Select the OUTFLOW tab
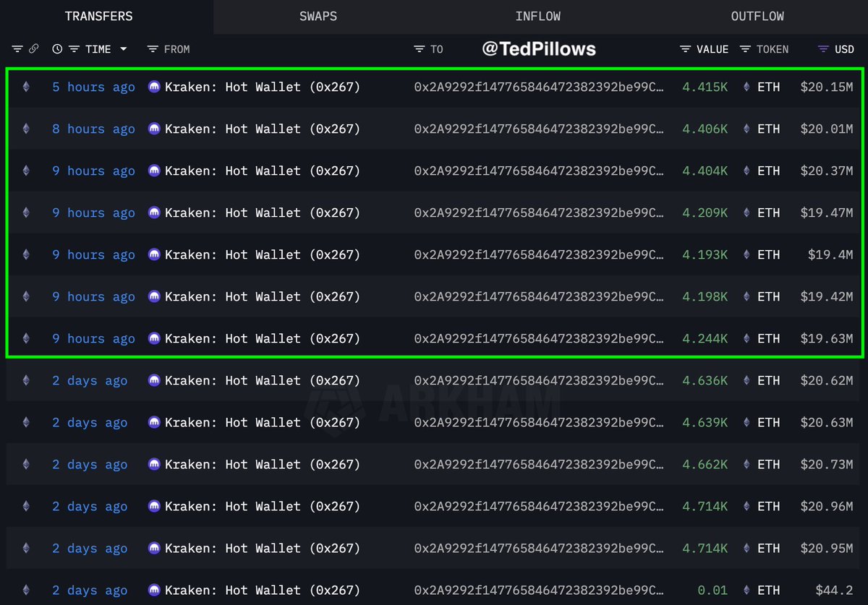868x605 pixels. pyautogui.click(x=757, y=16)
